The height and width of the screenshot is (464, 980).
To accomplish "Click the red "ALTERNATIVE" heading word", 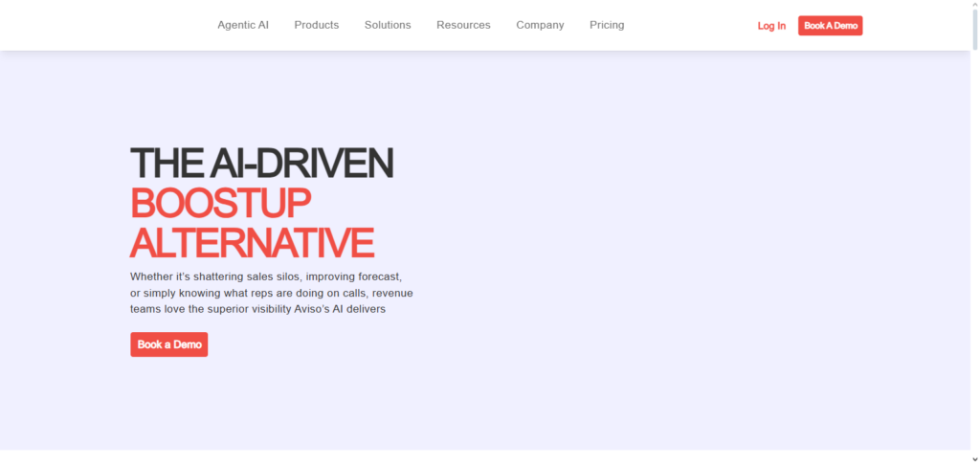I will [x=252, y=243].
